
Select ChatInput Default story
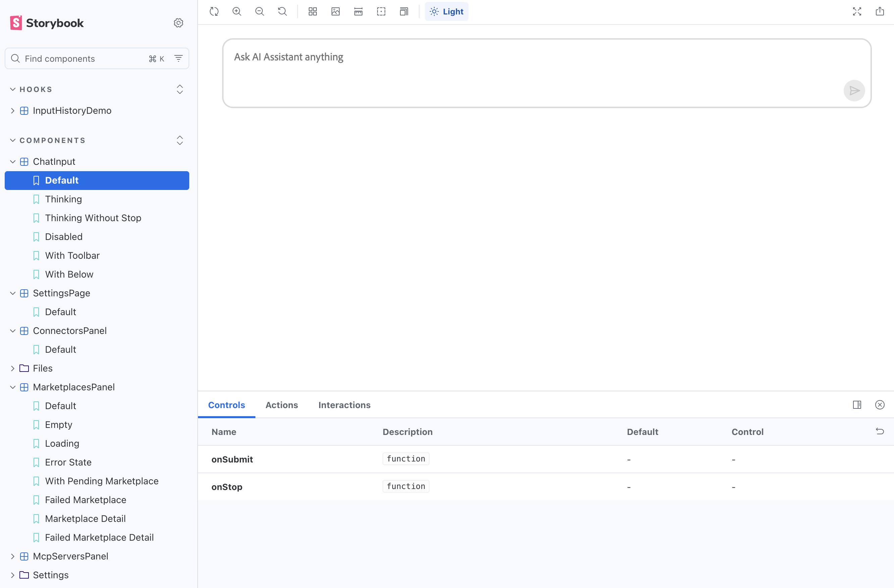[97, 180]
